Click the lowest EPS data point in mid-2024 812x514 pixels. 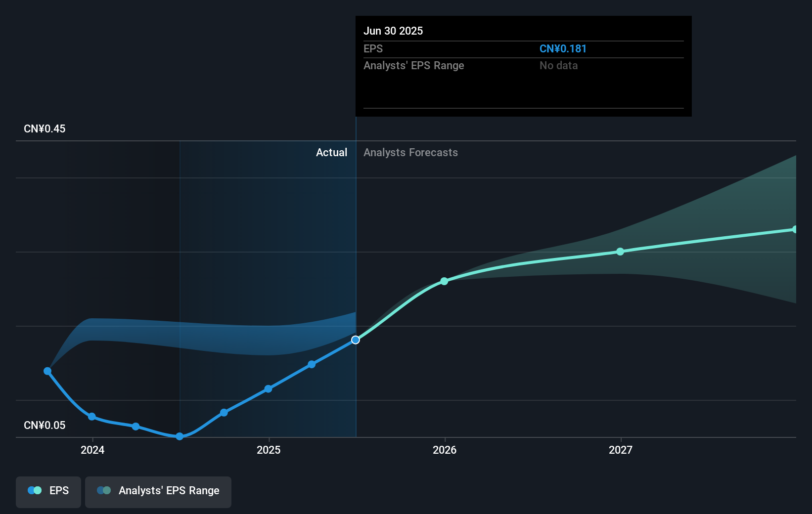[180, 436]
